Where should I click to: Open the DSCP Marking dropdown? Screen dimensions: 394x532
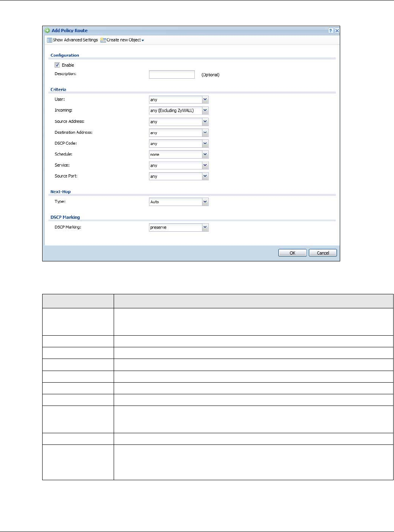(x=179, y=227)
